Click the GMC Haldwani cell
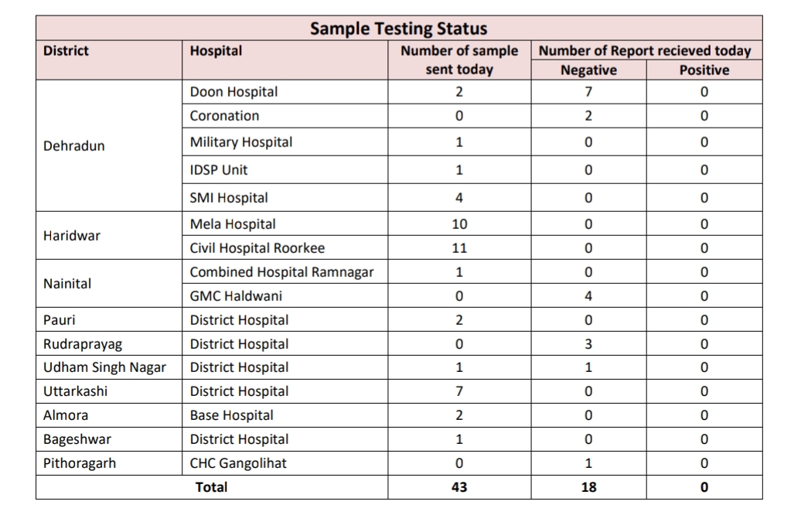The width and height of the screenshot is (801, 532). point(236,296)
